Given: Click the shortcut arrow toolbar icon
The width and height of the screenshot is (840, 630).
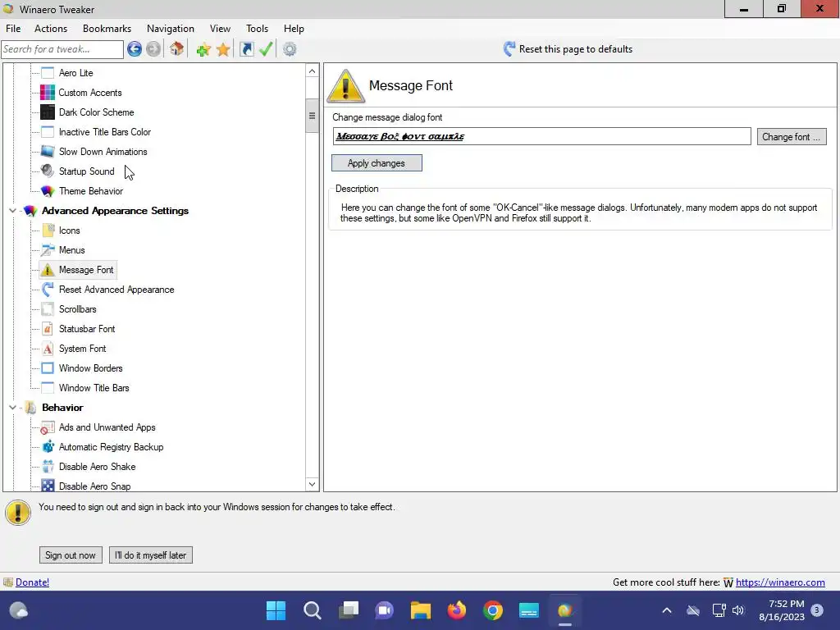Looking at the screenshot, I should click(x=246, y=49).
